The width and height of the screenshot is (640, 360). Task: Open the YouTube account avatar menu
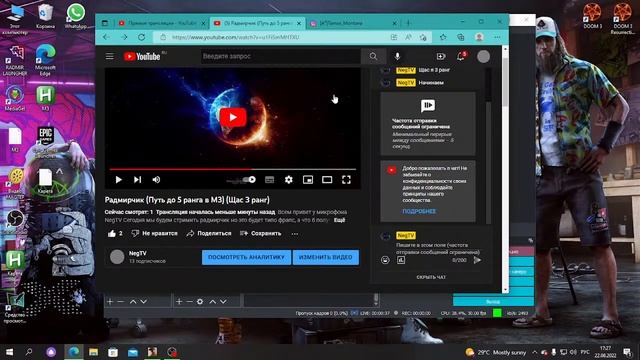tap(483, 56)
